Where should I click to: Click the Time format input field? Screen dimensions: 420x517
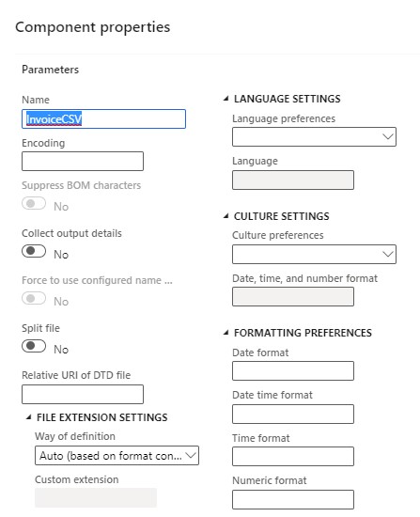293,456
